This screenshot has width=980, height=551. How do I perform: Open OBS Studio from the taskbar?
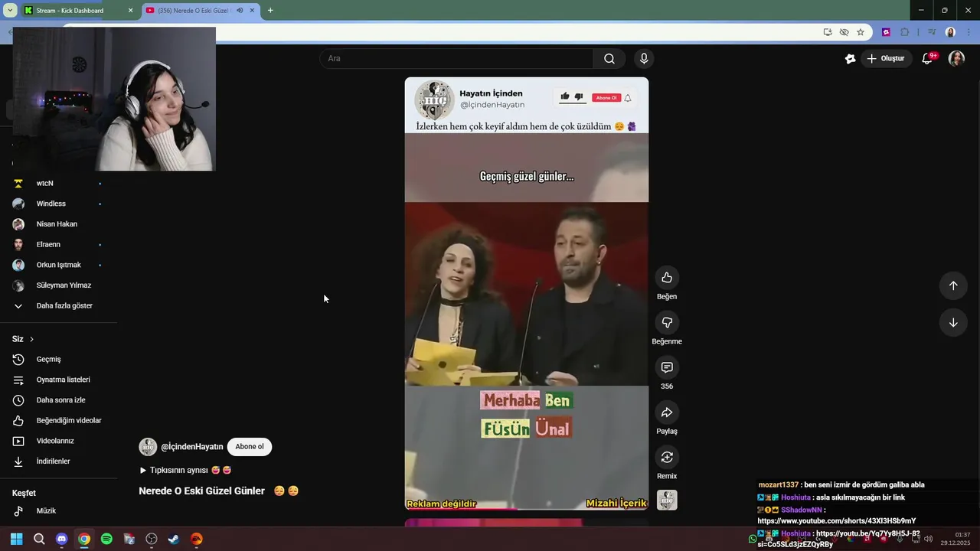pyautogui.click(x=152, y=539)
